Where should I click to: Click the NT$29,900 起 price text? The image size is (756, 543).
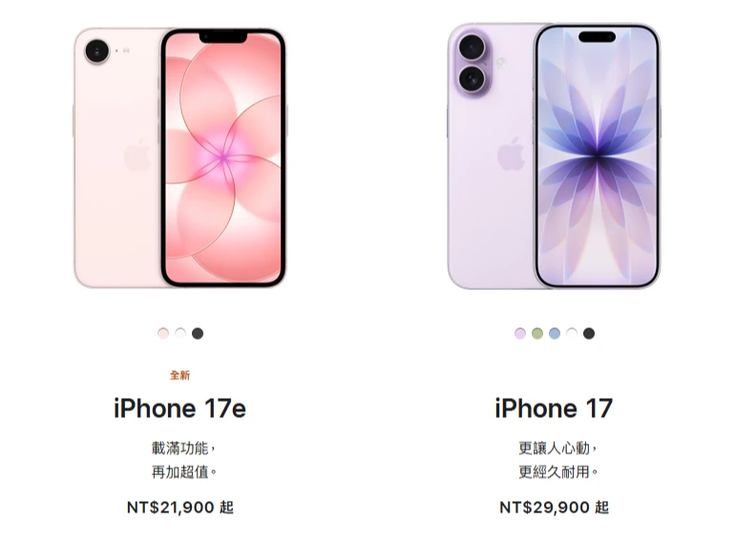(554, 508)
